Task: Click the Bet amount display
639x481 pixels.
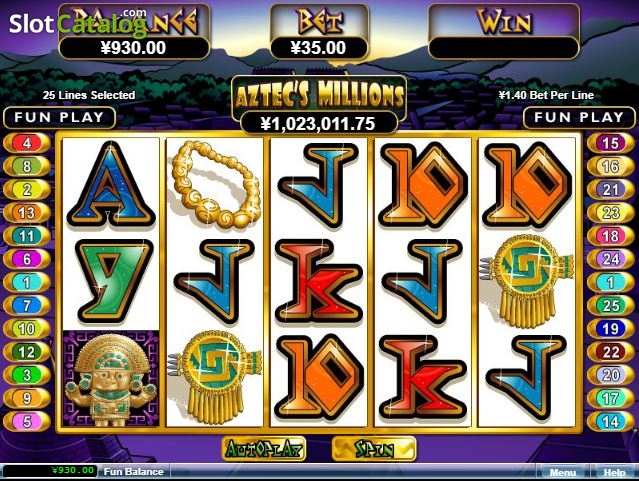Action: click(319, 48)
